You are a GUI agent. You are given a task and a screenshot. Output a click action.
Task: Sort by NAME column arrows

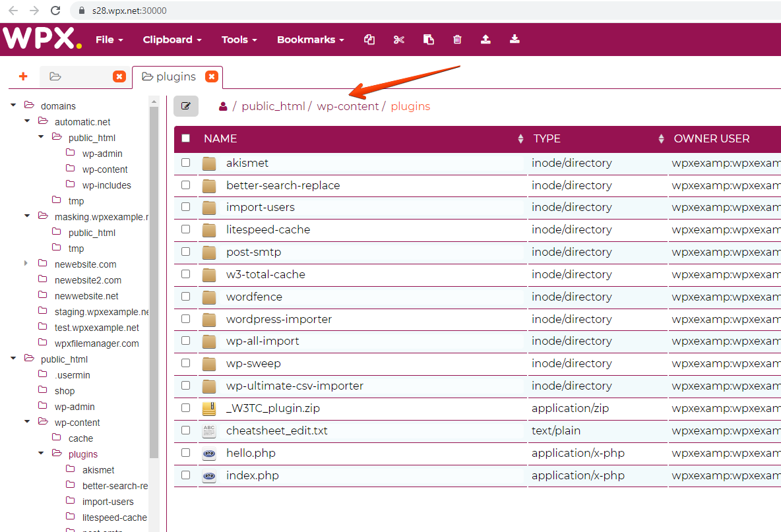click(x=520, y=139)
